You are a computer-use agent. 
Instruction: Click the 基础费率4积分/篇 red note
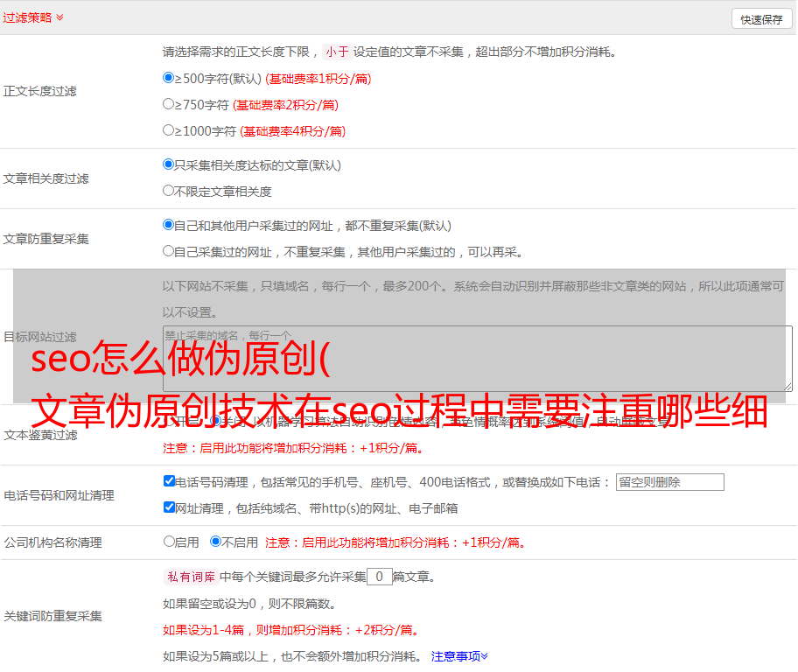click(x=292, y=131)
